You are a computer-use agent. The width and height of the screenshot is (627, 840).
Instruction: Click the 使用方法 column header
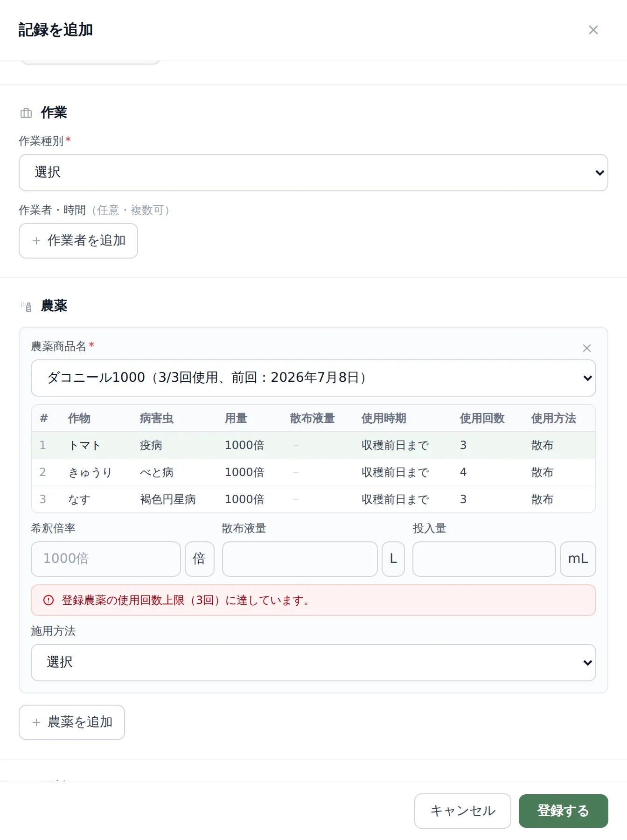[554, 419]
